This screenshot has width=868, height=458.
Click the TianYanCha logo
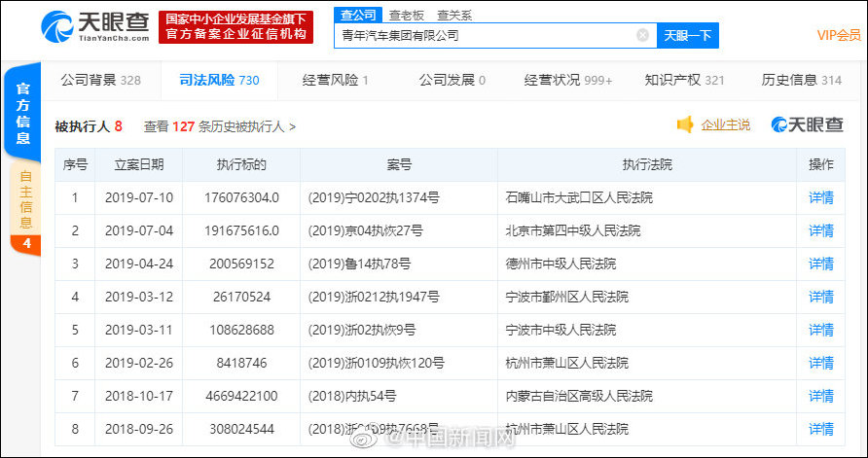[95, 26]
